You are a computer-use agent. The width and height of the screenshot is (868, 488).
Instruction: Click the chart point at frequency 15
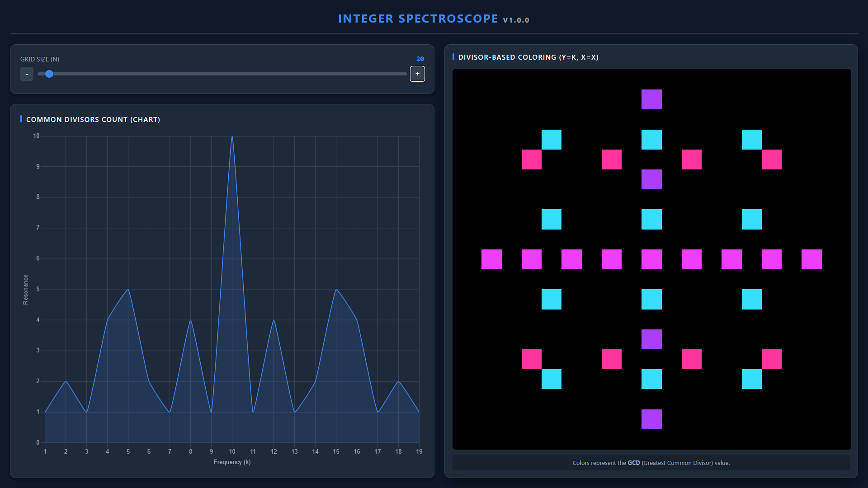point(336,289)
